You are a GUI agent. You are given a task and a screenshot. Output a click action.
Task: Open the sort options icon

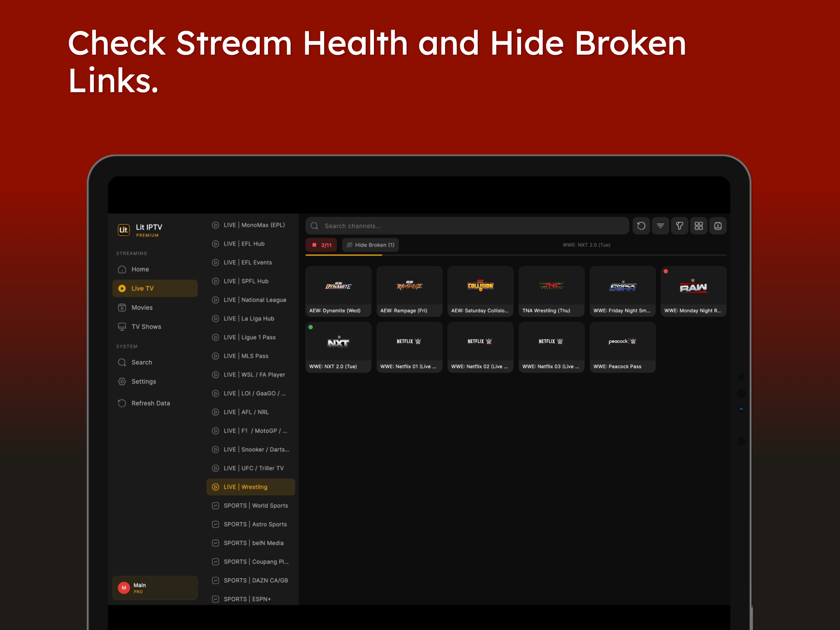click(661, 226)
